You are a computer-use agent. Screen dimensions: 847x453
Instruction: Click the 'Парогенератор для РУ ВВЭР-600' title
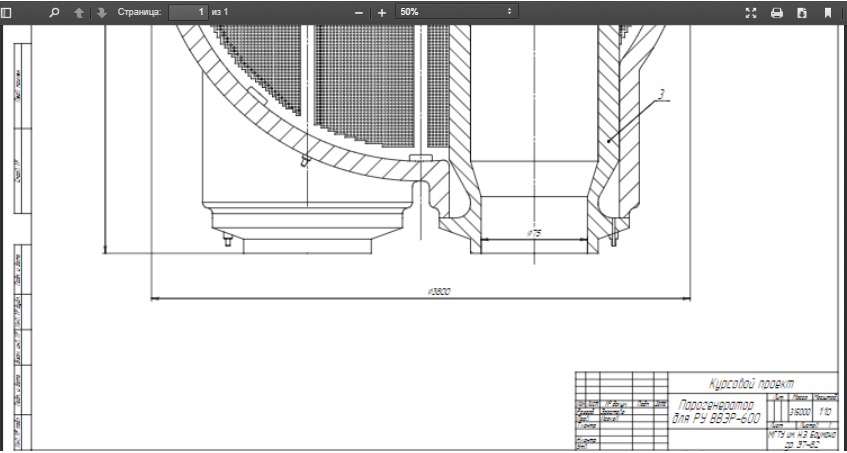(x=718, y=411)
